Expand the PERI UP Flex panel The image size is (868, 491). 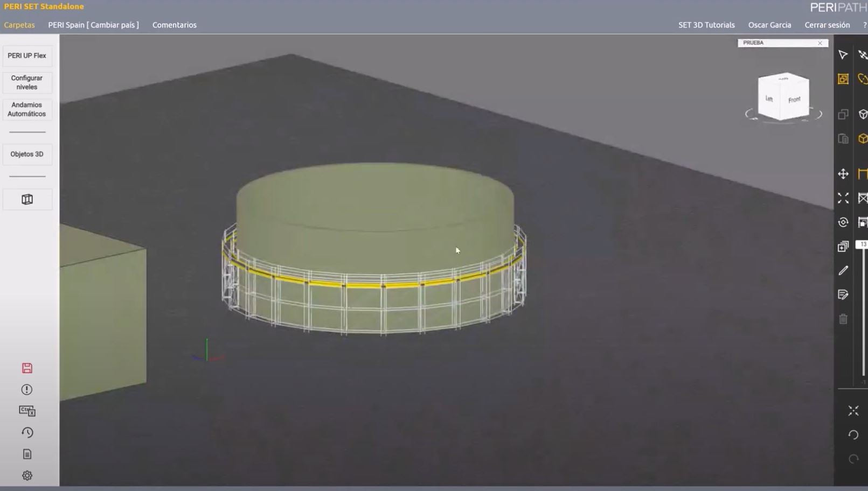coord(27,55)
